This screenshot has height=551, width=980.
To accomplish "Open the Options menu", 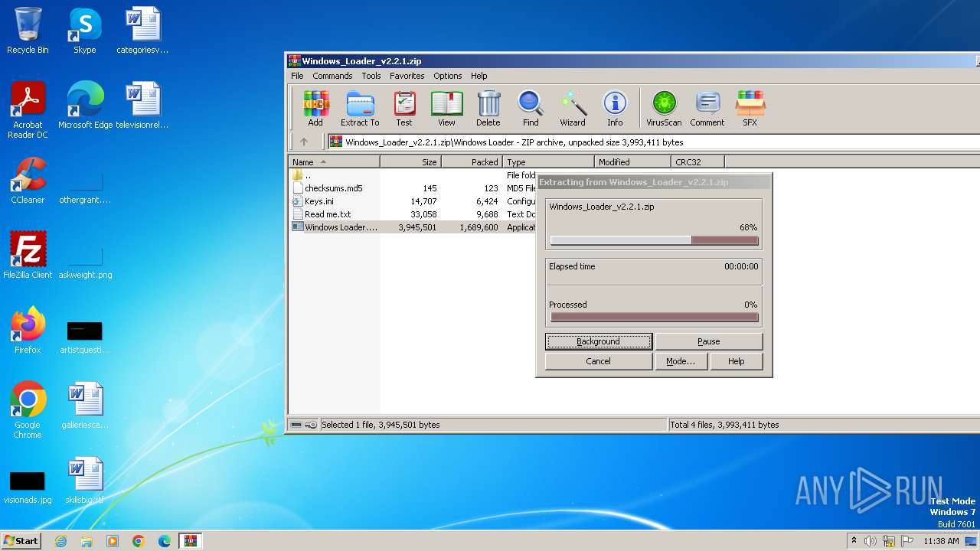I will pos(448,76).
